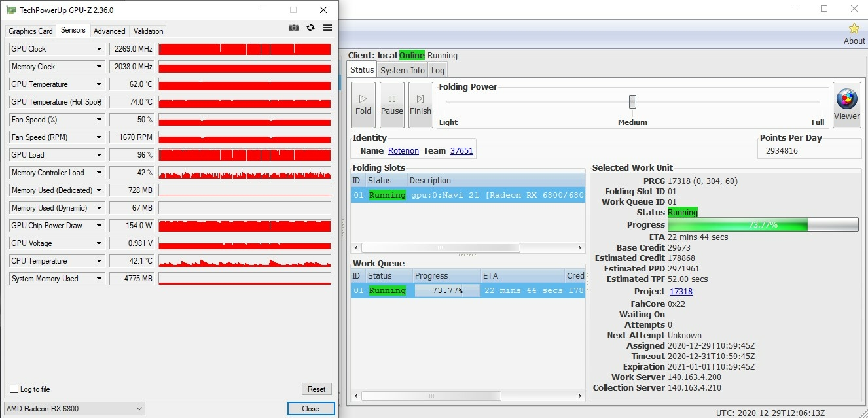
Task: Enable the Log to file checkbox
Action: click(x=14, y=389)
